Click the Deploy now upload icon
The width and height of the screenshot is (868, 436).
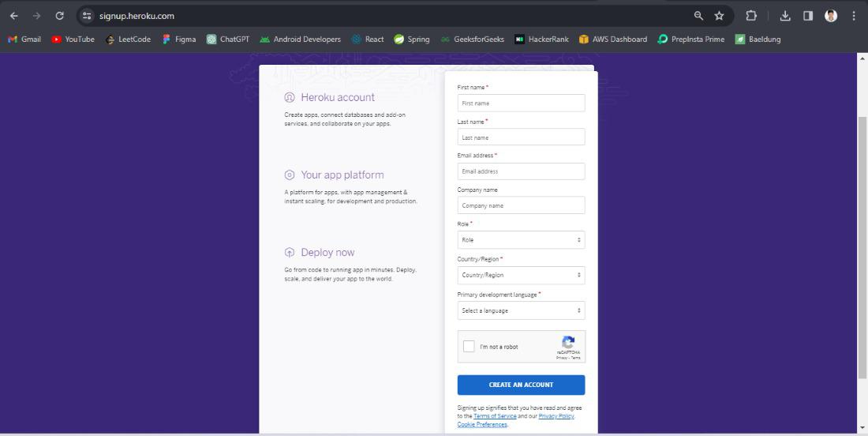[290, 253]
